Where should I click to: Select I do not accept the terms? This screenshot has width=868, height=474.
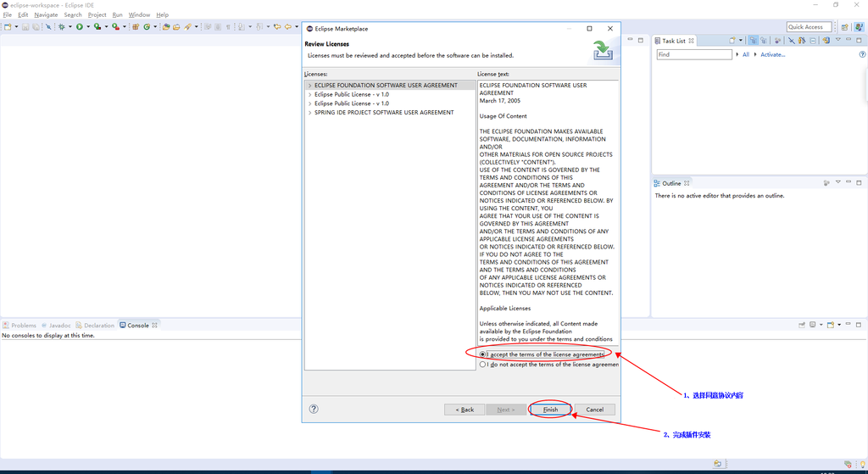pyautogui.click(x=483, y=365)
